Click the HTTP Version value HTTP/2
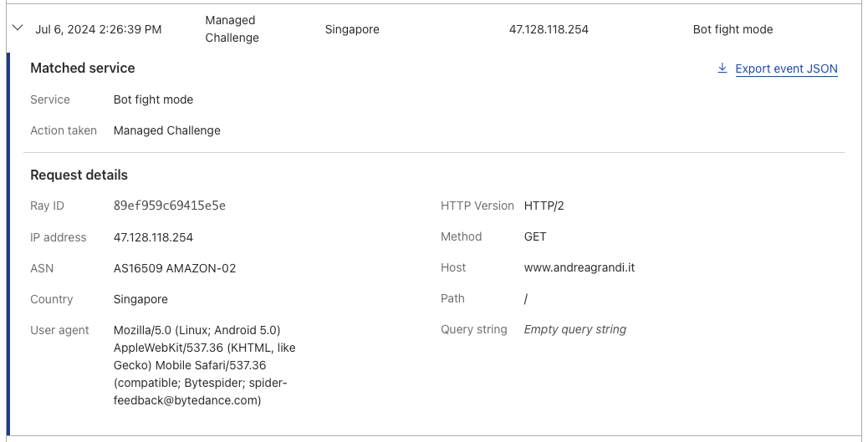 [x=544, y=206]
